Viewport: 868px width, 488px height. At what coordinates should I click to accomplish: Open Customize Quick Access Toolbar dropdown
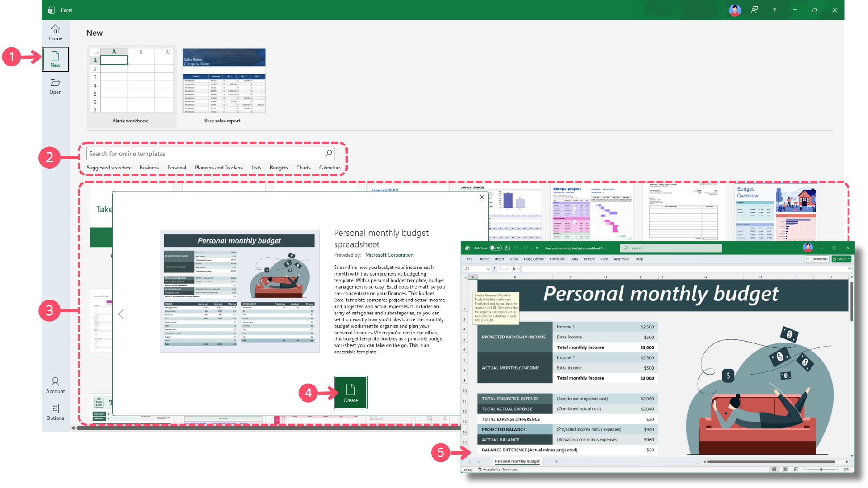[537, 248]
